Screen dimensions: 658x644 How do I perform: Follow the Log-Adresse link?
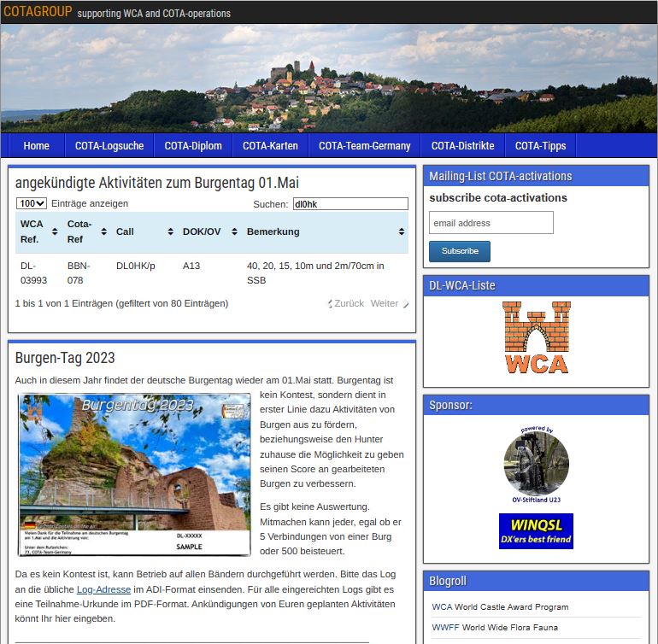tap(103, 589)
